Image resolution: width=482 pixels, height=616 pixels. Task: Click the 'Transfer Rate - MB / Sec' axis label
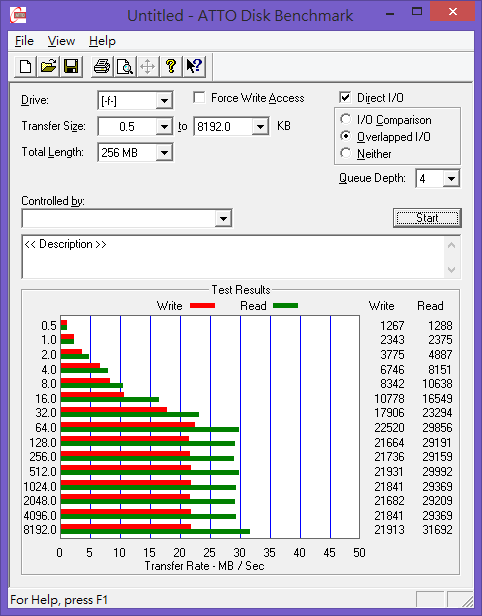[204, 566]
